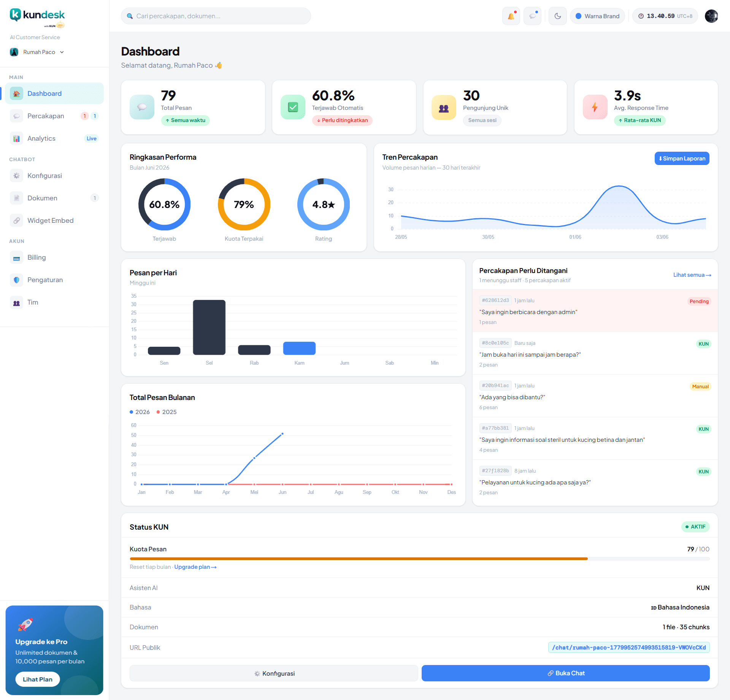
Task: Open the Lihat semua link
Action: coord(692,275)
